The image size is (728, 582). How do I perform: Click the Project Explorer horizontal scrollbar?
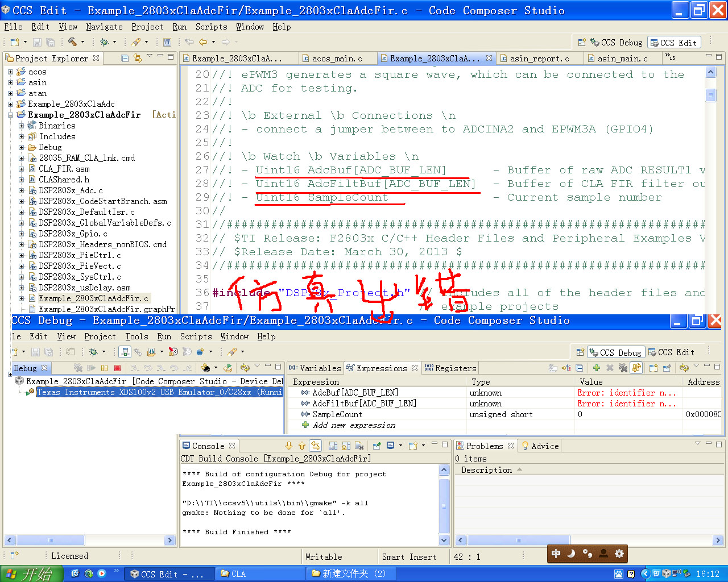[x=90, y=541]
